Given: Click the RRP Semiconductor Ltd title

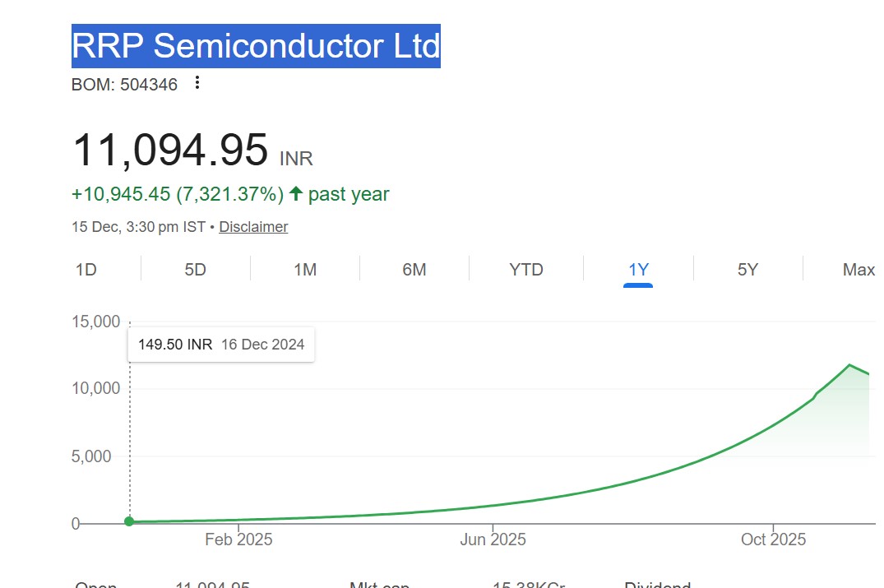Looking at the screenshot, I should coord(256,47).
